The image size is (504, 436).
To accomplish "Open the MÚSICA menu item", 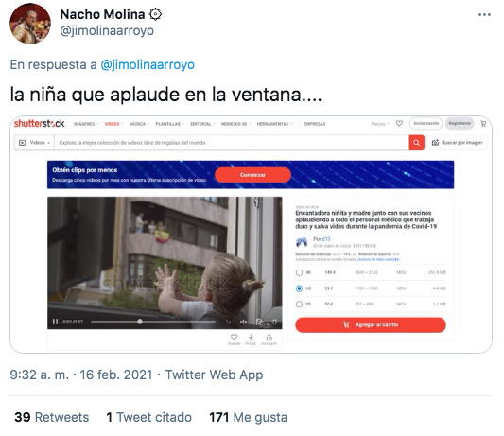I will [139, 124].
